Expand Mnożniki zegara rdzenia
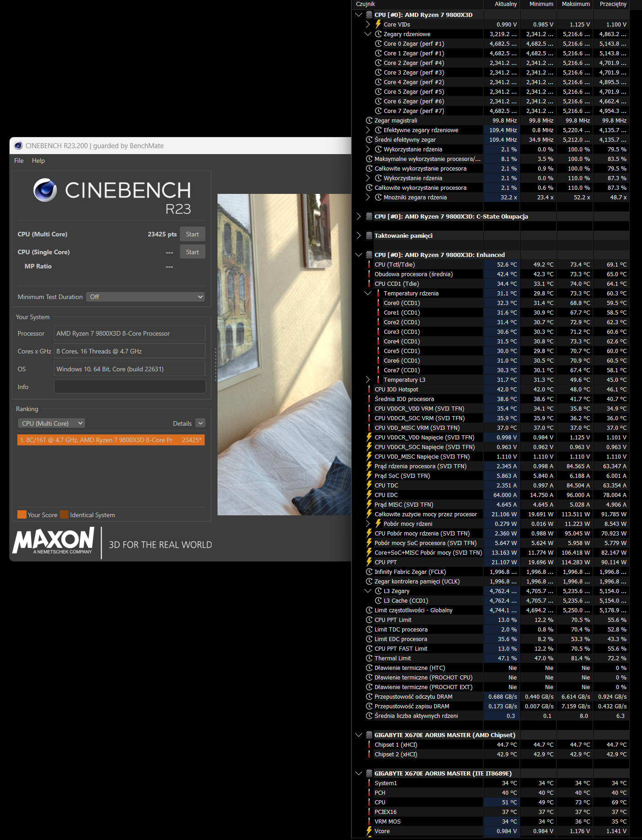Screen dimensions: 642x840 tap(368, 197)
